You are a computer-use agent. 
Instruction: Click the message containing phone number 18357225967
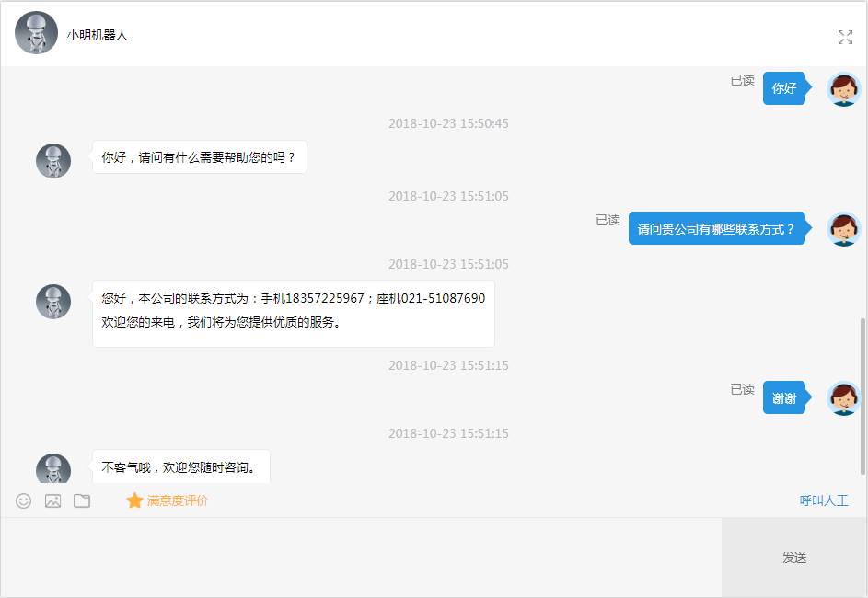point(293,313)
